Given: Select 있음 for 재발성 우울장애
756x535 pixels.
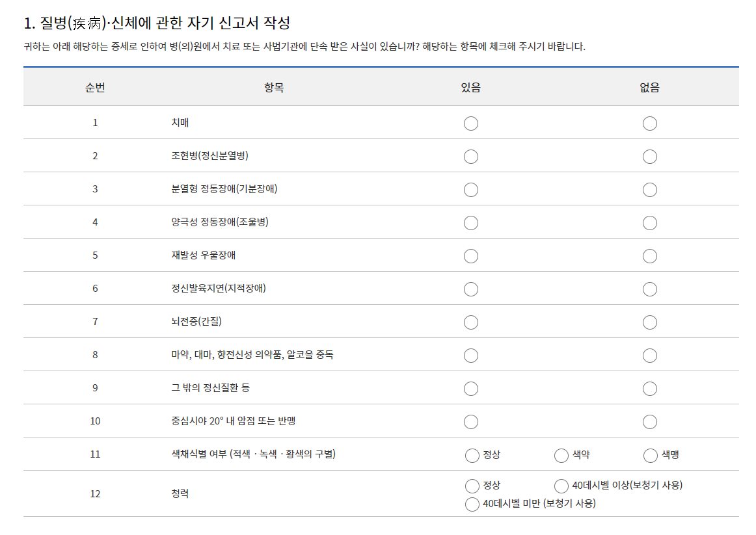Looking at the screenshot, I should pyautogui.click(x=471, y=255).
